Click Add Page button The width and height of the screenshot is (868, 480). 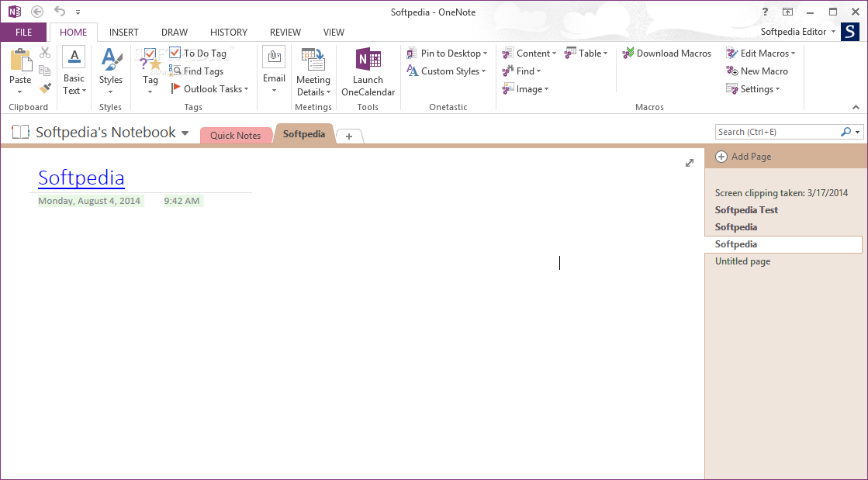[x=743, y=157]
